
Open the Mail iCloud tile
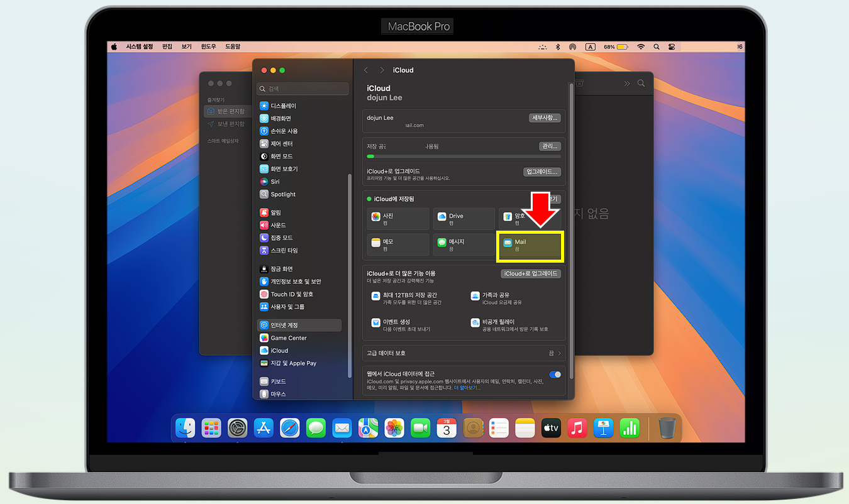pyautogui.click(x=530, y=245)
